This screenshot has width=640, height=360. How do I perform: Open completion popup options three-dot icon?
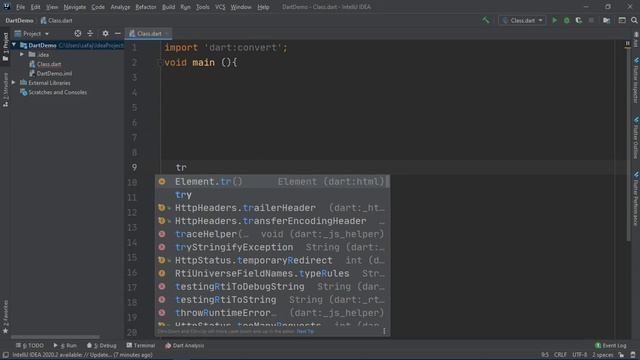(x=384, y=331)
